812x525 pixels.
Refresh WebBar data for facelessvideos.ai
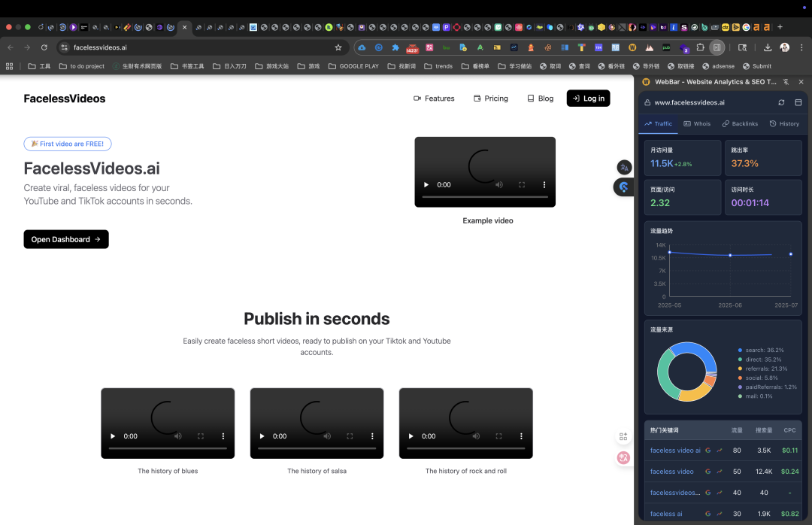click(x=781, y=102)
